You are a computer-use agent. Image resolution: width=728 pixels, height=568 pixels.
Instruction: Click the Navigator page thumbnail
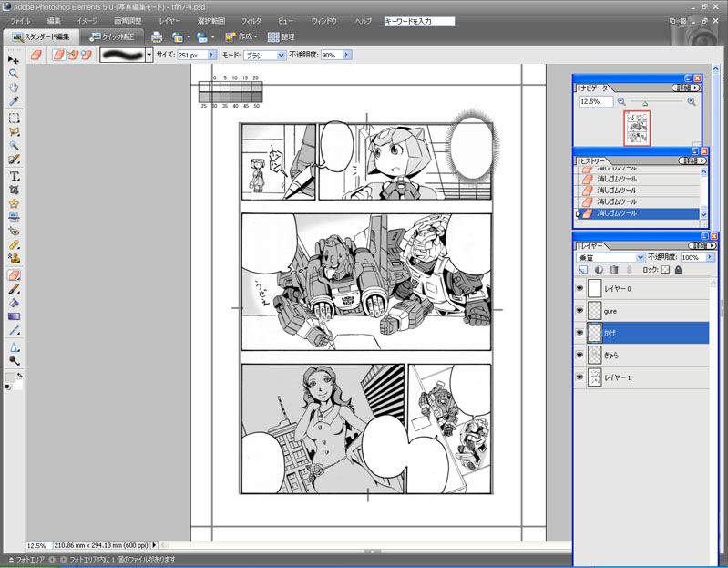click(637, 129)
